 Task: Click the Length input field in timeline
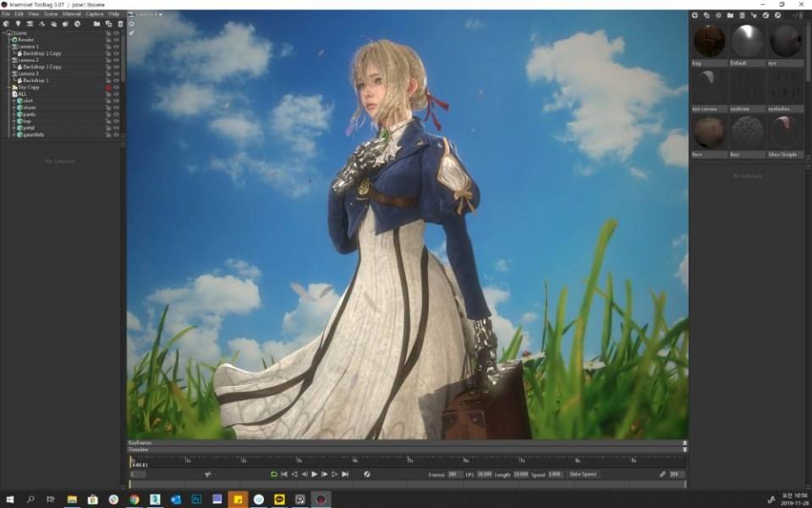point(521,474)
